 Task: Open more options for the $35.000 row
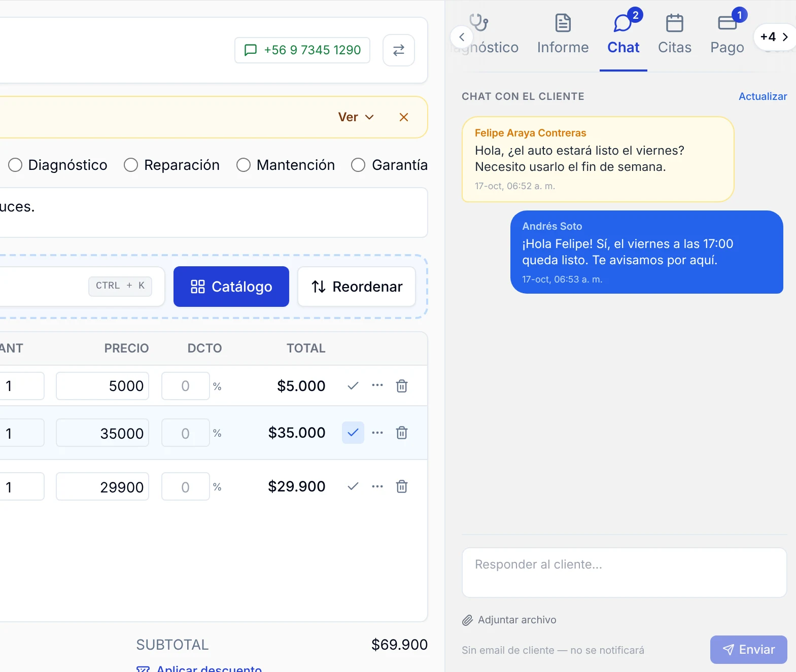pyautogui.click(x=377, y=433)
